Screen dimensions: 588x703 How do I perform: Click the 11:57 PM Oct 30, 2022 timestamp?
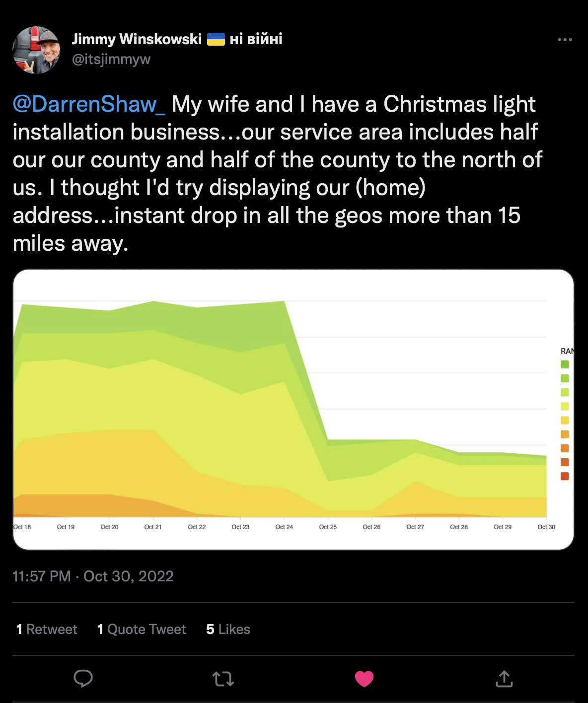[93, 576]
